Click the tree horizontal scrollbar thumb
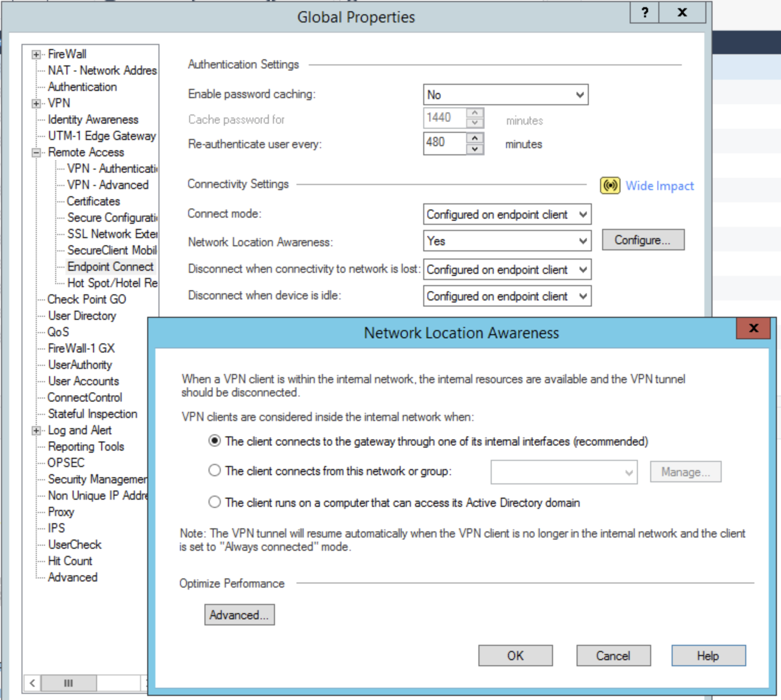 68,683
